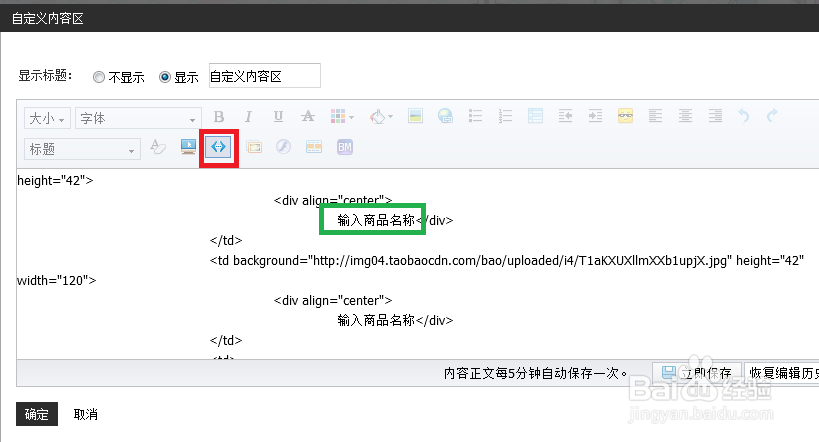Toggle bold formatting
The width and height of the screenshot is (819, 442).
point(219,117)
